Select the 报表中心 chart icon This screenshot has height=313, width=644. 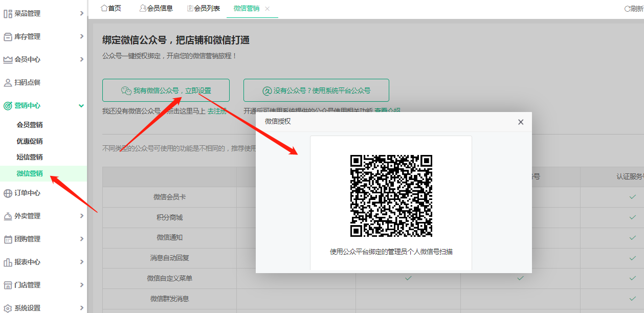(9, 262)
